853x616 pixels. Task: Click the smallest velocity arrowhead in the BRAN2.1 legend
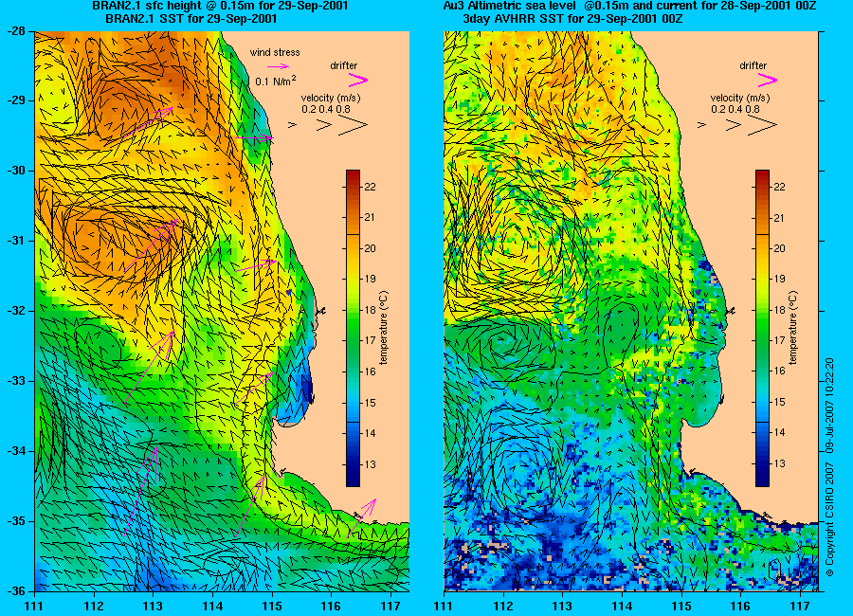(x=292, y=125)
